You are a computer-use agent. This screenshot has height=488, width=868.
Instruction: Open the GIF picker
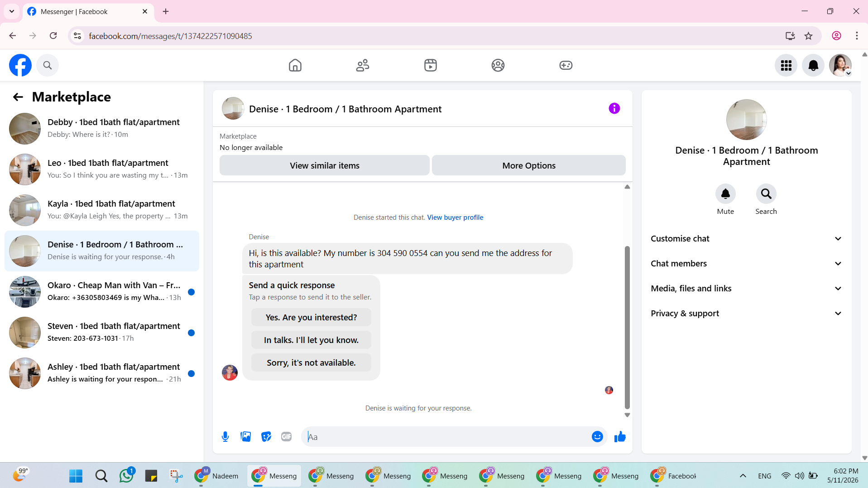coord(287,437)
